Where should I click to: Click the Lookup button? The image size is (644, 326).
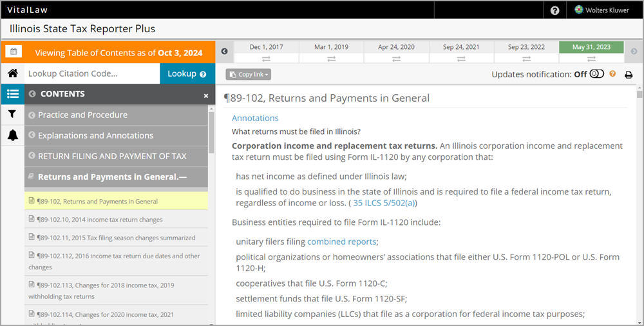187,73
